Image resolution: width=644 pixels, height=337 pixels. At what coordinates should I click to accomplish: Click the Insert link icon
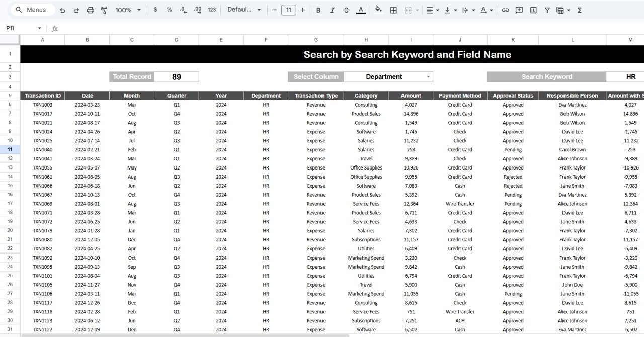(506, 10)
